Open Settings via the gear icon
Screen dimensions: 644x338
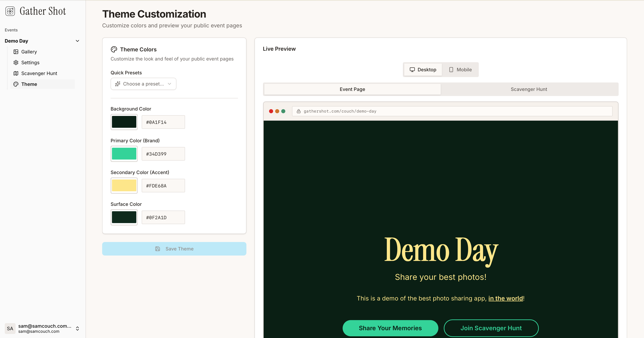[16, 63]
